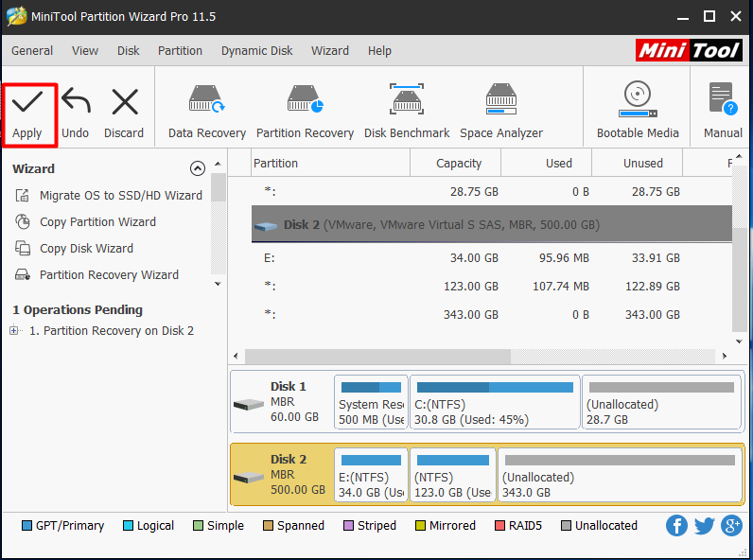Select Disk 2 343.0 GB unallocated block
The height and width of the screenshot is (560, 753).
[619, 476]
